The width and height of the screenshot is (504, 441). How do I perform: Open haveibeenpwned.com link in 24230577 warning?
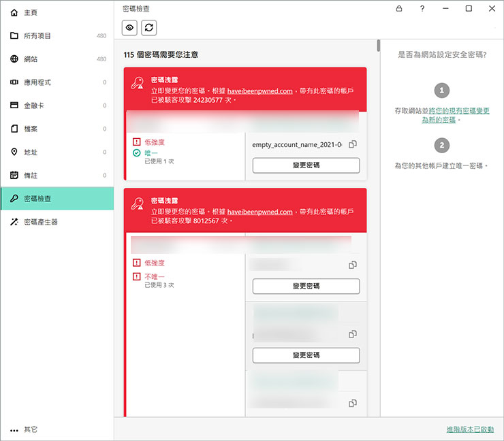pyautogui.click(x=259, y=91)
